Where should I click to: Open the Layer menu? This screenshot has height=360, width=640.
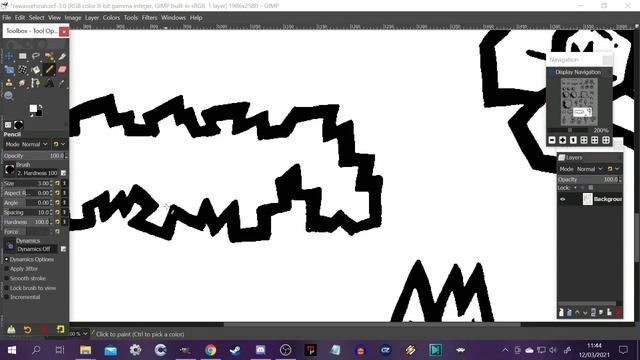tap(92, 18)
